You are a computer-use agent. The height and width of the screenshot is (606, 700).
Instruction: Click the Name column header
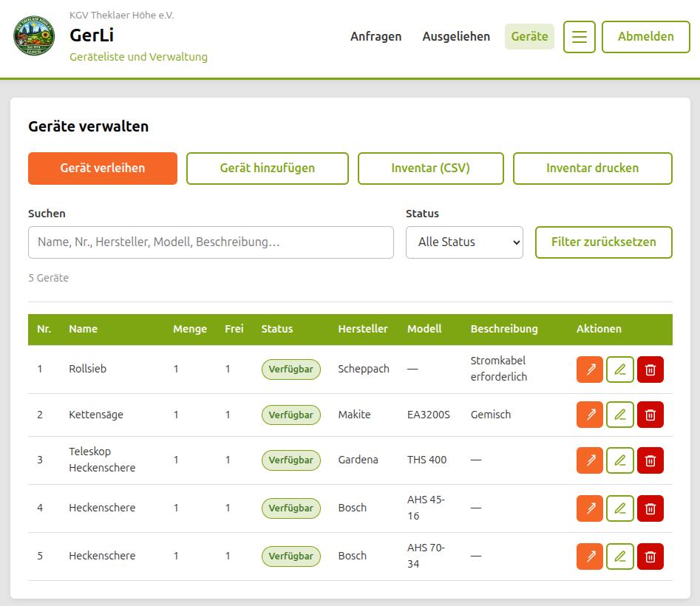(x=83, y=329)
